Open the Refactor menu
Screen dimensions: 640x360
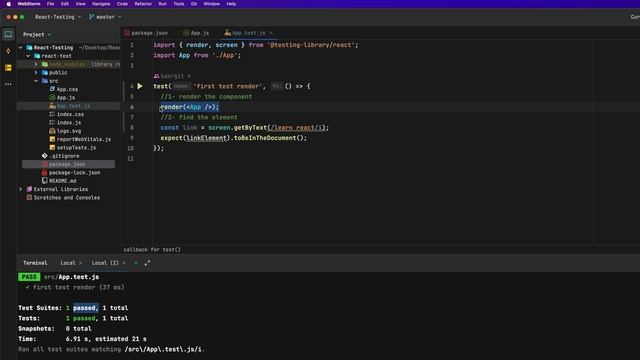pos(143,4)
